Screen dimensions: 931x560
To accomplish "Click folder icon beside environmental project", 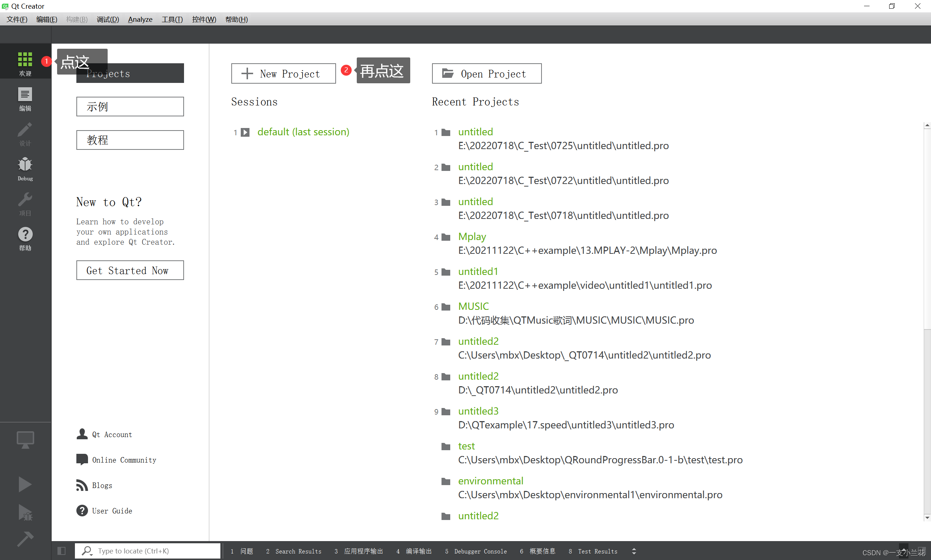I will coord(446,481).
